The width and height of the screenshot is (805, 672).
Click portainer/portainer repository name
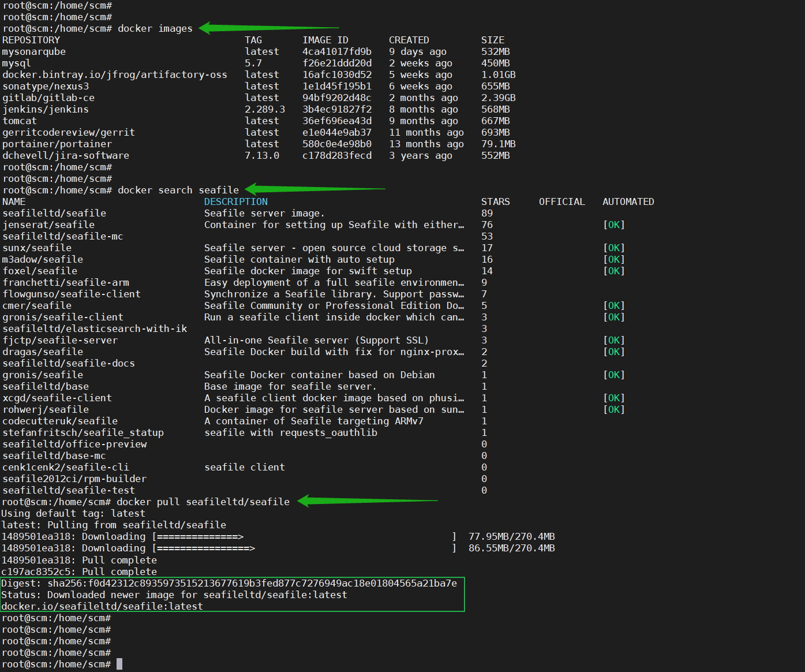coord(57,144)
